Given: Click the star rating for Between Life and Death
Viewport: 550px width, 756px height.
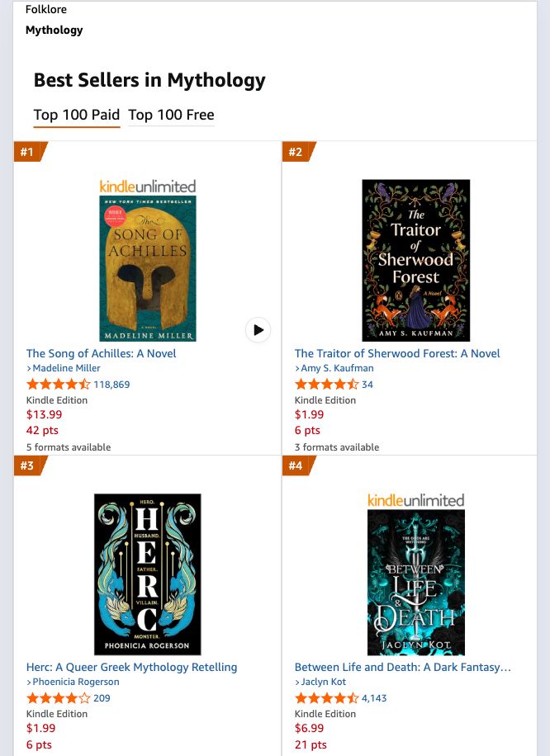Looking at the screenshot, I should 320,697.
